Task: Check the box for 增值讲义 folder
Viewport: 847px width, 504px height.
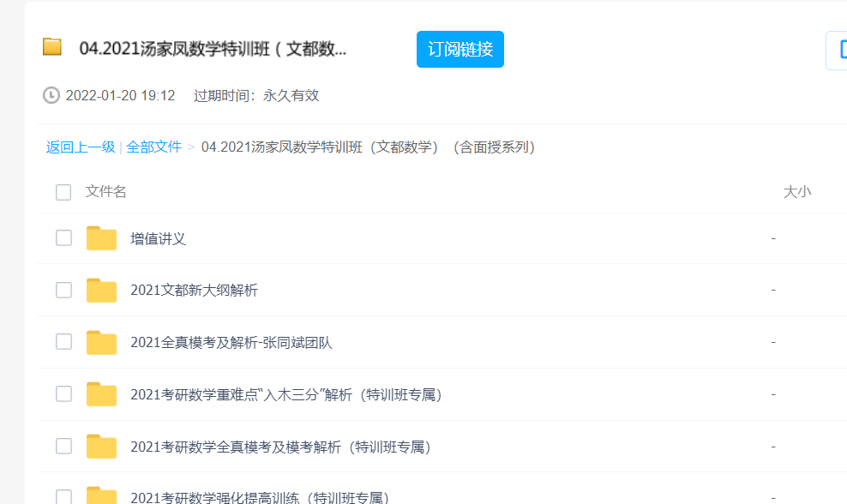Action: [63, 237]
